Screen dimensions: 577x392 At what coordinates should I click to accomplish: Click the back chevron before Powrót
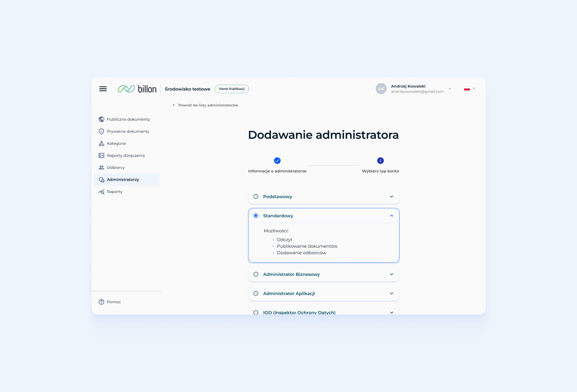click(x=174, y=105)
